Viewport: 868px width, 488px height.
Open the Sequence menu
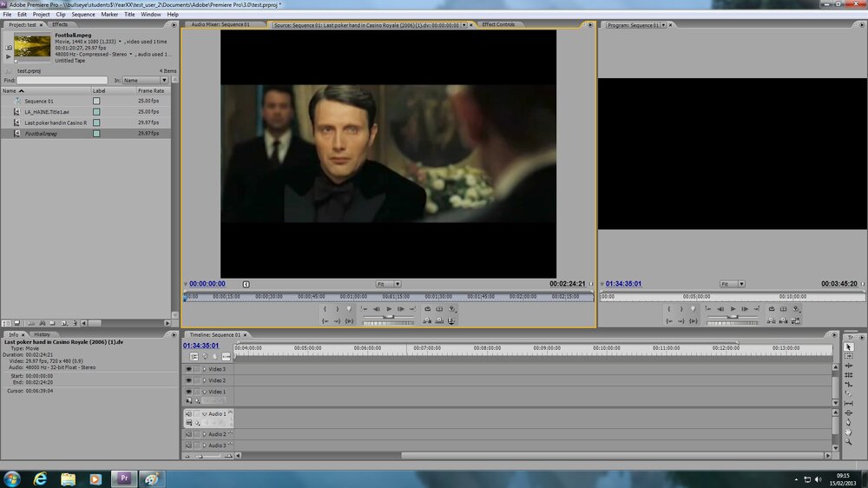(83, 15)
